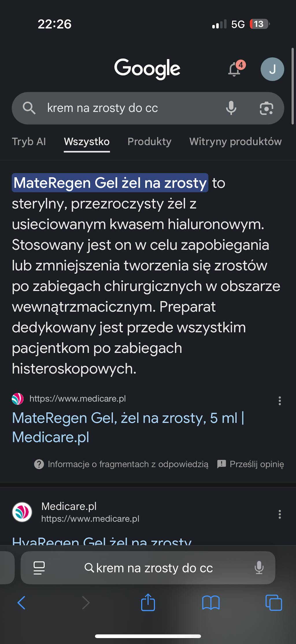Click Prześlij opinię feedback link

tap(251, 464)
